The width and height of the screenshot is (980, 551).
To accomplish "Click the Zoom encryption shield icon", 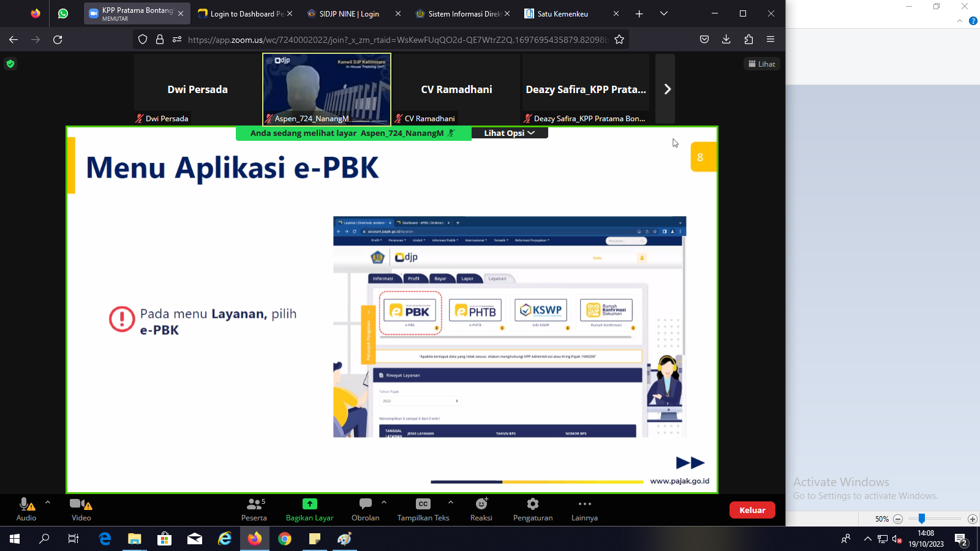I will (x=10, y=64).
